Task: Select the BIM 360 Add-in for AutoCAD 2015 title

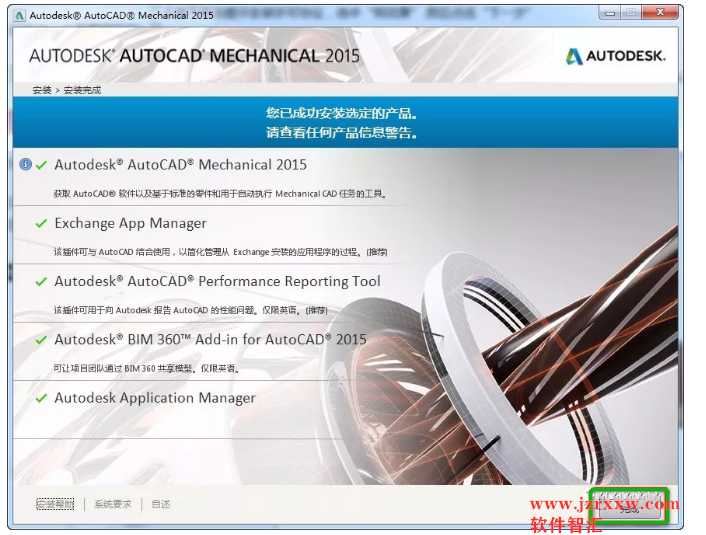Action: (211, 340)
